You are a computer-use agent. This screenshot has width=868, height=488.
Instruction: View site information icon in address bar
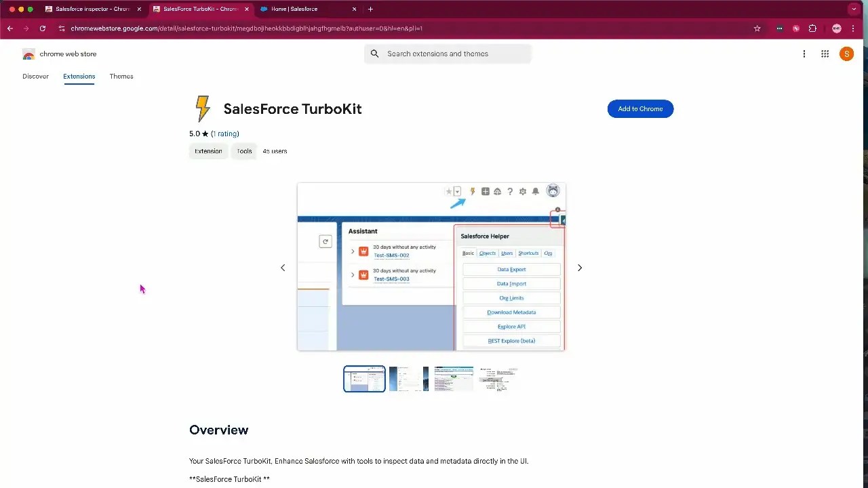click(61, 28)
